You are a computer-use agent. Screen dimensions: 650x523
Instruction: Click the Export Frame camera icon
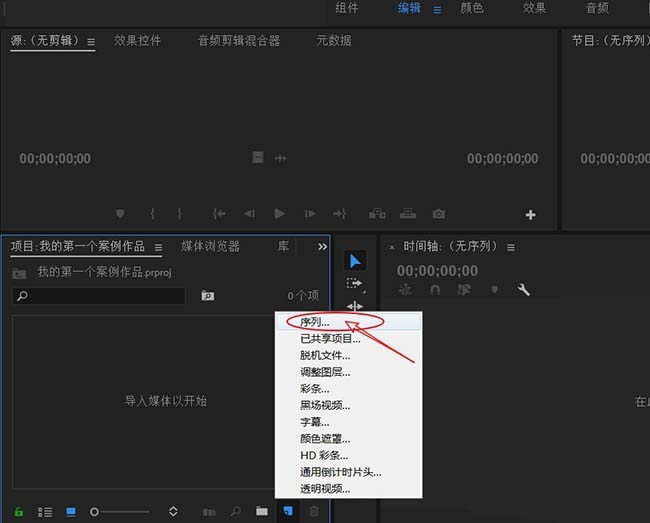(x=439, y=214)
